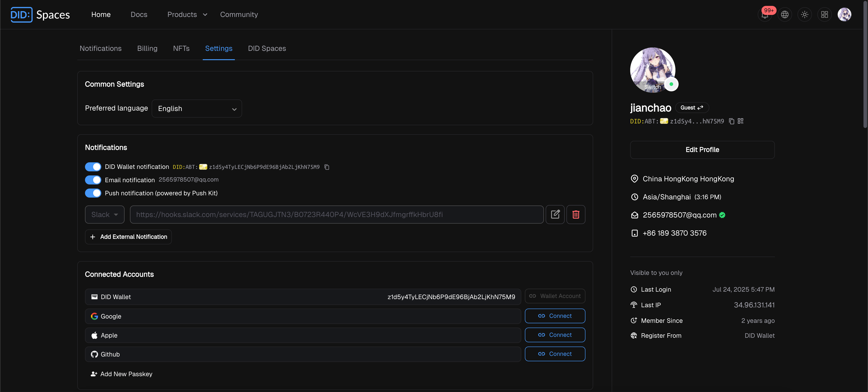The image size is (868, 392).
Task: Toggle theme with the sun icon
Action: tap(805, 15)
